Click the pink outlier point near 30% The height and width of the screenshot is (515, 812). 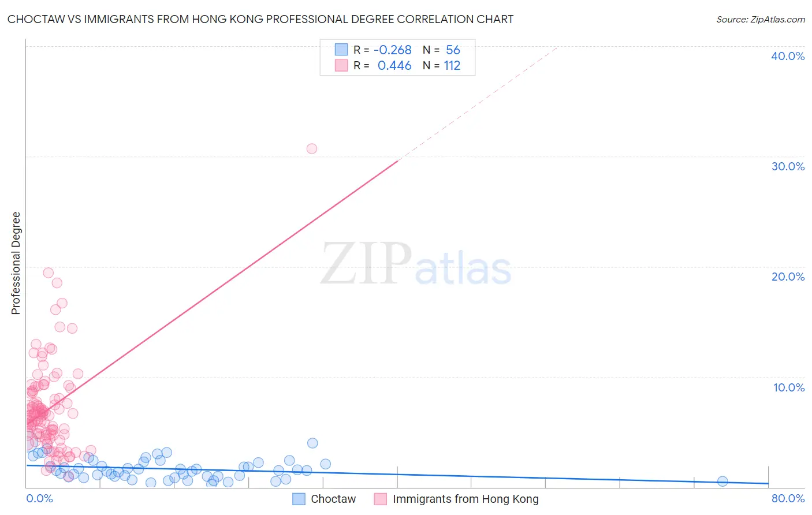(312, 148)
